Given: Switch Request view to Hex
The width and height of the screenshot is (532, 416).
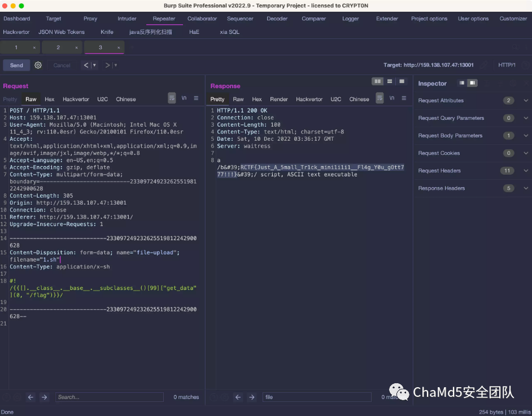Looking at the screenshot, I should pos(50,99).
